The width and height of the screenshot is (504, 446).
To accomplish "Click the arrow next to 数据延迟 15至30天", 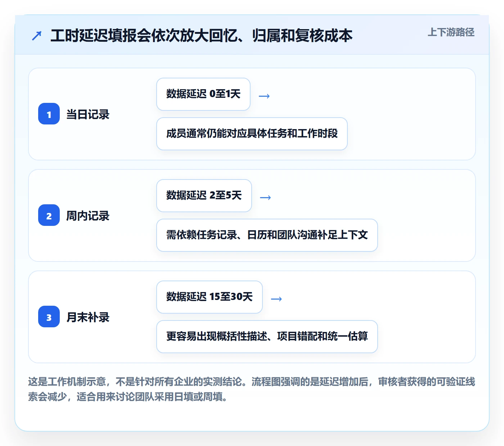I will pos(276,299).
